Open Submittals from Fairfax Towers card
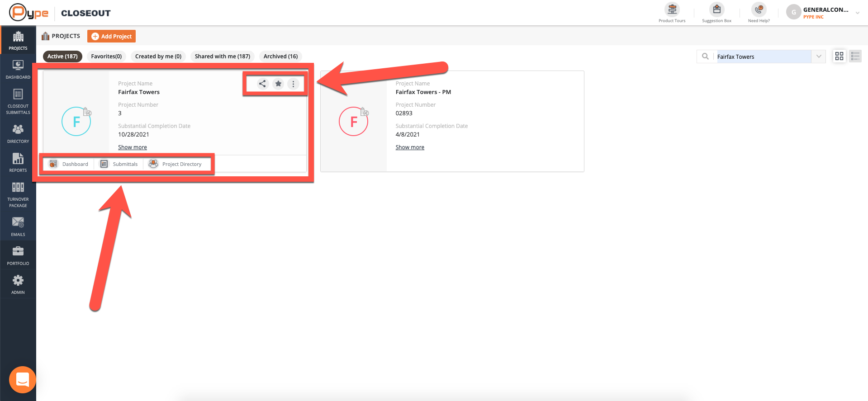Viewport: 868px width, 401px height. (x=119, y=164)
